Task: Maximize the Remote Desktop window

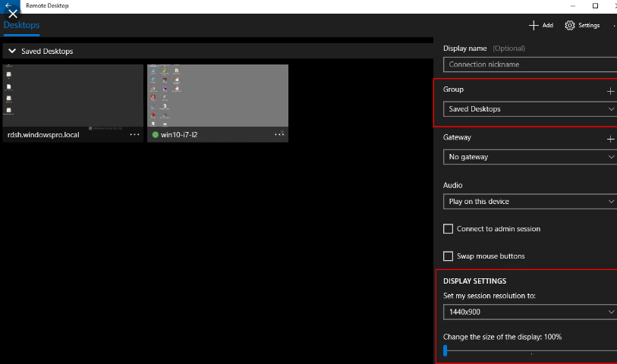Action: click(x=595, y=5)
